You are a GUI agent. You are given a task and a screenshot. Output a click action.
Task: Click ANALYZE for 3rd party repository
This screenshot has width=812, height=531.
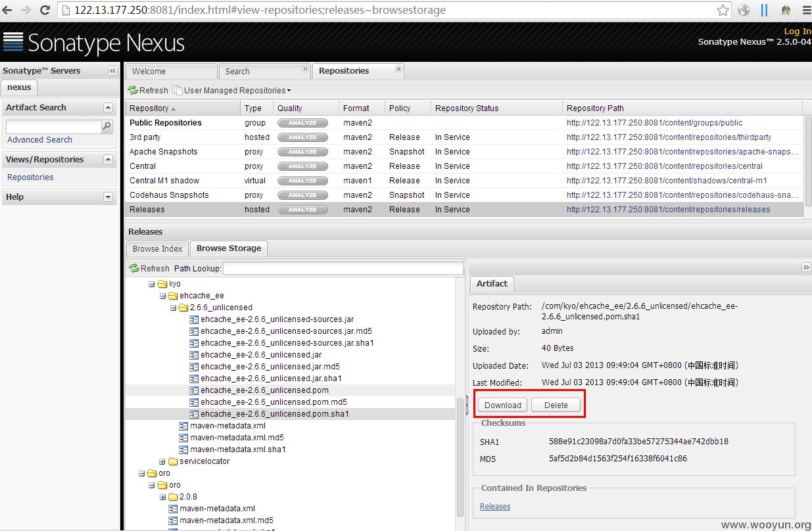click(302, 137)
